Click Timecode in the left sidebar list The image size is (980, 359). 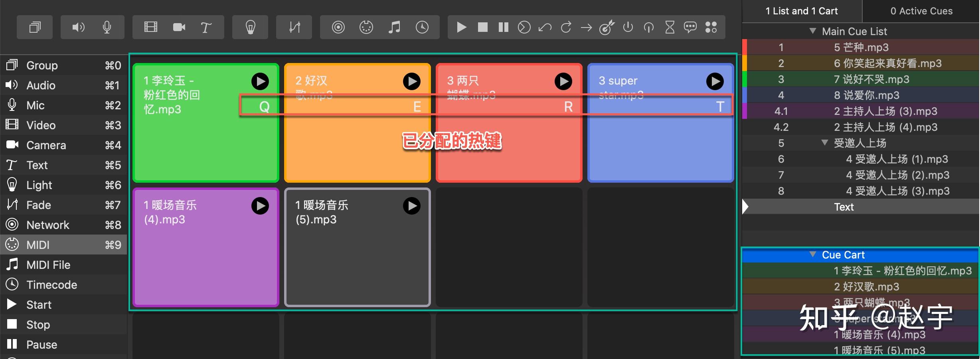(x=51, y=285)
